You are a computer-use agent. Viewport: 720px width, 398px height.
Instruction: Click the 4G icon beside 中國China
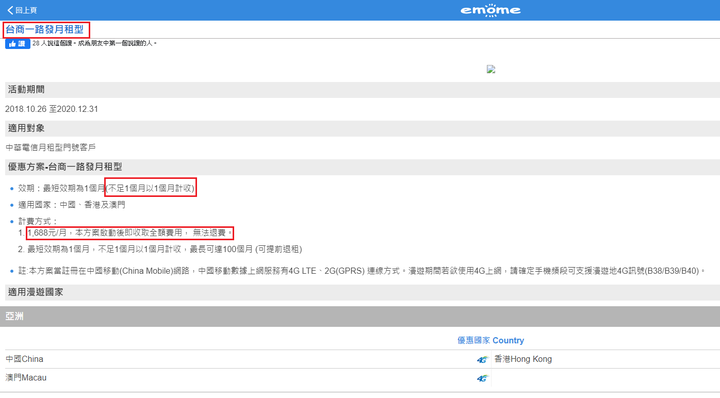(x=482, y=360)
